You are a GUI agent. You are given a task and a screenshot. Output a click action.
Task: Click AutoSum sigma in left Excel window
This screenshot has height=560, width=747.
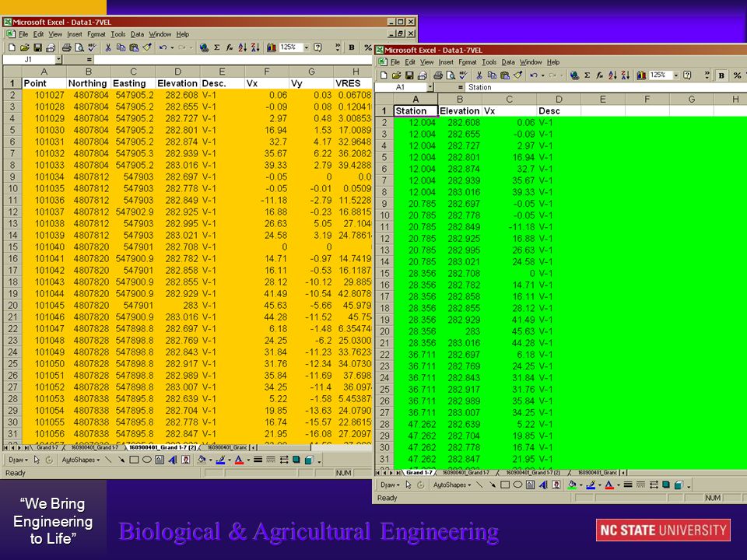217,47
